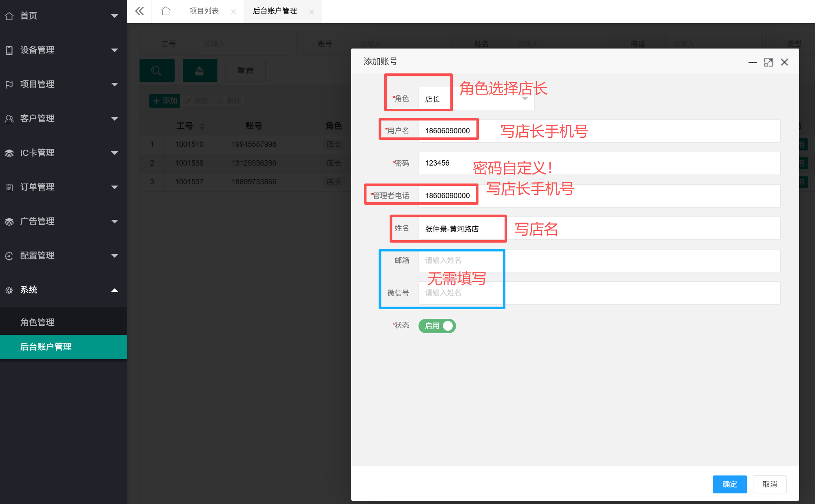The height and width of the screenshot is (504, 815).
Task: Open the 角色 dropdown showing 店长
Action: (476, 99)
